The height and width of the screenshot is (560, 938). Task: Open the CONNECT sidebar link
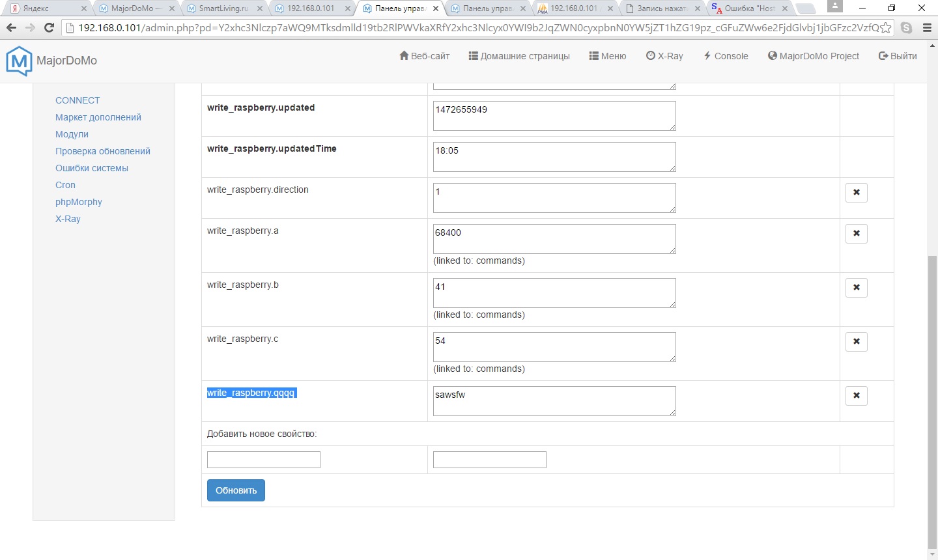pos(78,100)
